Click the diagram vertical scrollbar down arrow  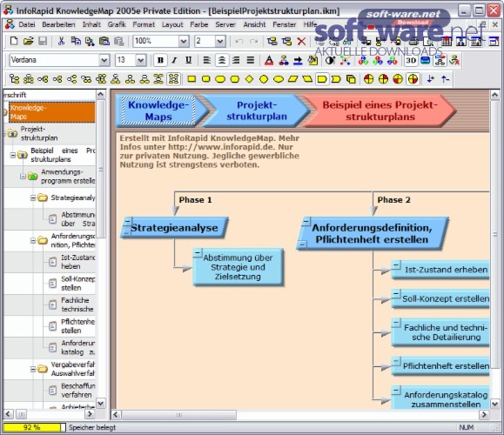point(494,404)
